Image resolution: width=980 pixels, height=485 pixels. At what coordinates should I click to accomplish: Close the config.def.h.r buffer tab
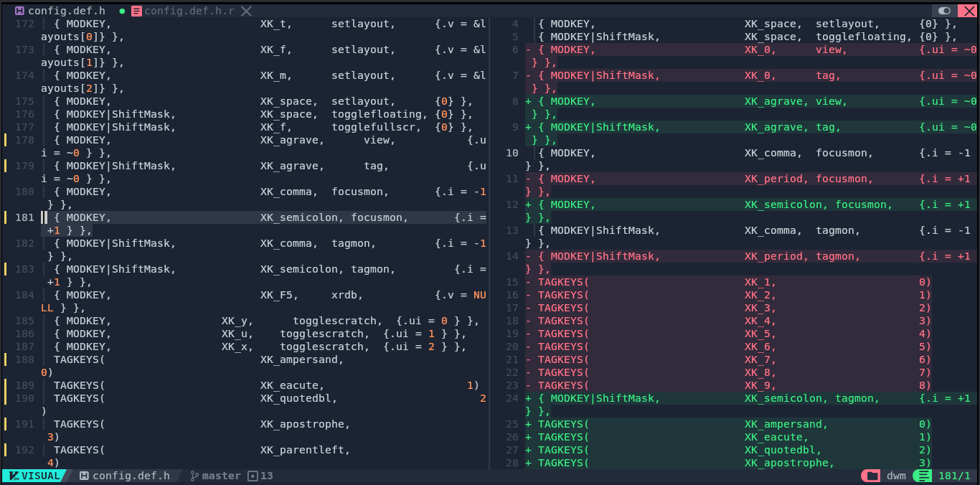point(246,11)
